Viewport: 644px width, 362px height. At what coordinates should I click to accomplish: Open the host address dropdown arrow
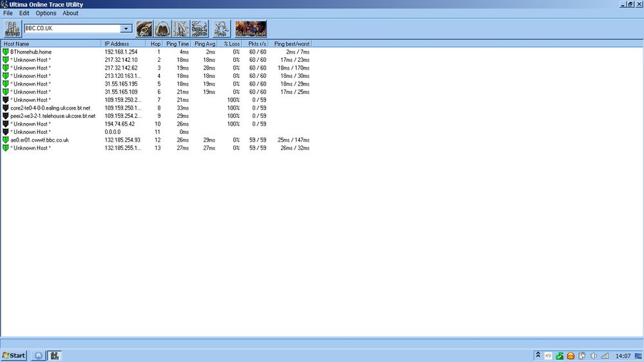click(126, 28)
